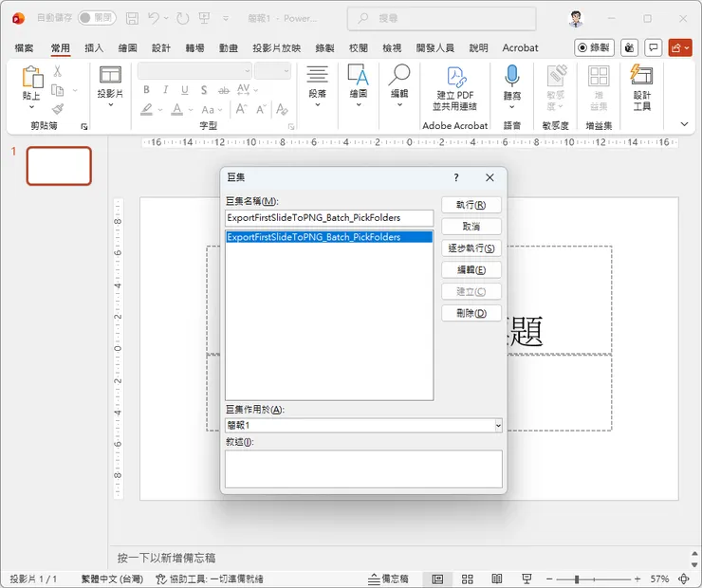Click the zoom slider handle

577,579
